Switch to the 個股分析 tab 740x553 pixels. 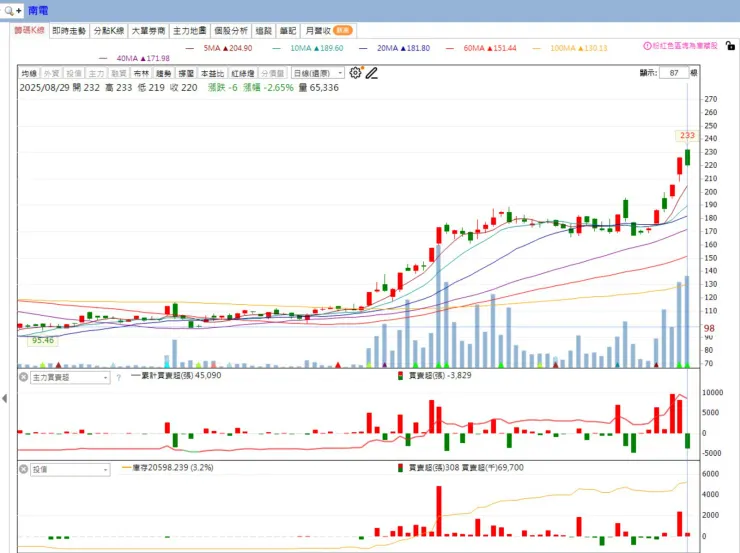pyautogui.click(x=231, y=31)
